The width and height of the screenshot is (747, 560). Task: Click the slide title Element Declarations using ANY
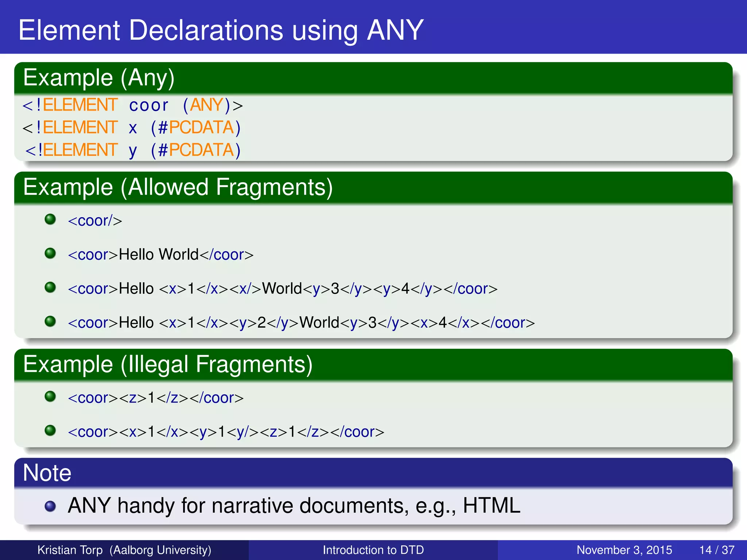point(221,30)
